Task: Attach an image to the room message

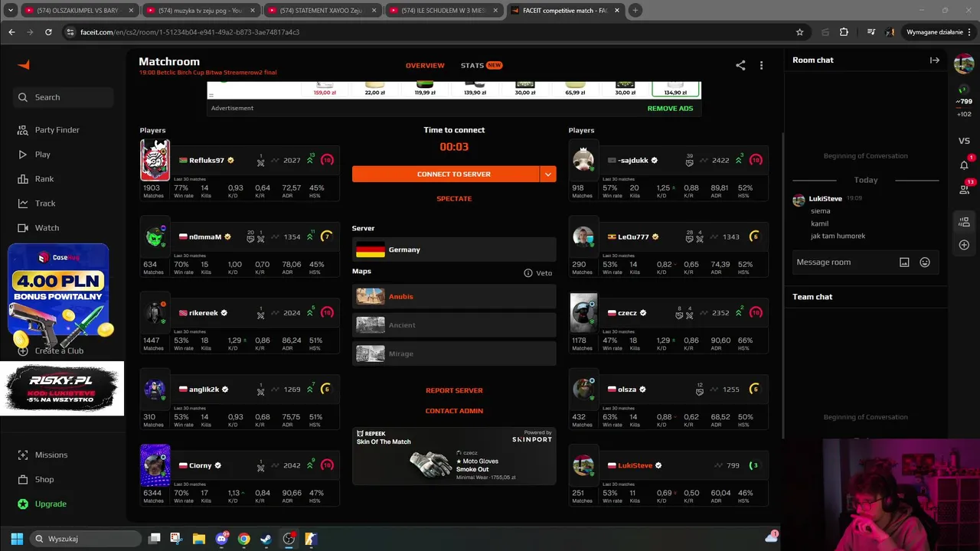Action: (904, 262)
